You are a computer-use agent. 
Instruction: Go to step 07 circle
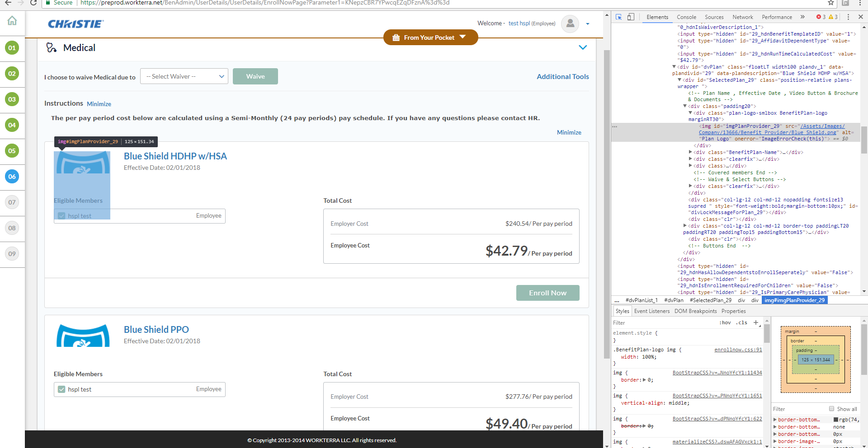click(x=12, y=202)
